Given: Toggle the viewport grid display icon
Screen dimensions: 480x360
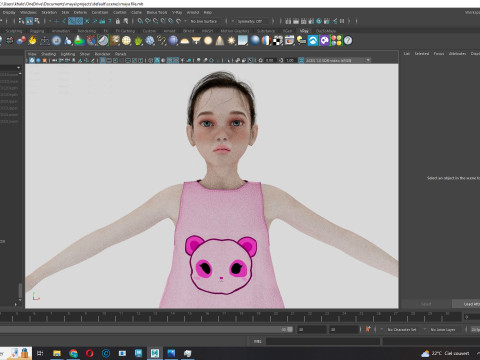Looking at the screenshot, I should [x=103, y=60].
